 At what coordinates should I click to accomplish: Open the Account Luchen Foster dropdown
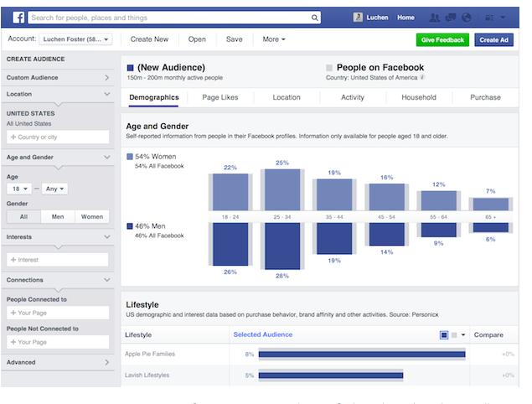click(x=75, y=39)
